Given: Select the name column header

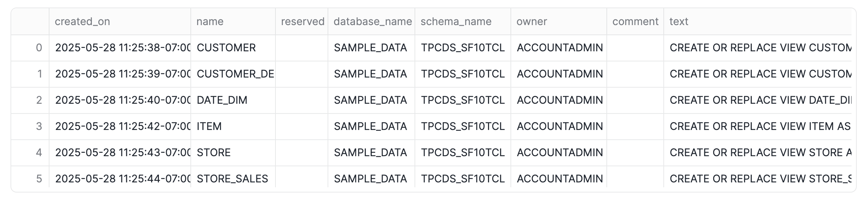Looking at the screenshot, I should tap(233, 22).
